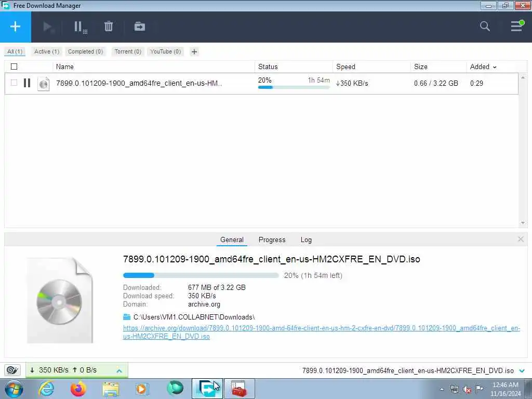
Task: Sort by the Size column header
Action: pyautogui.click(x=420, y=66)
